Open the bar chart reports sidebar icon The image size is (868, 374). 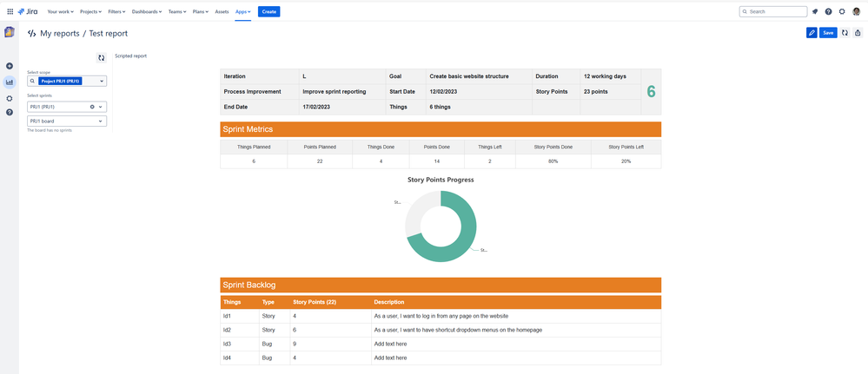point(10,82)
